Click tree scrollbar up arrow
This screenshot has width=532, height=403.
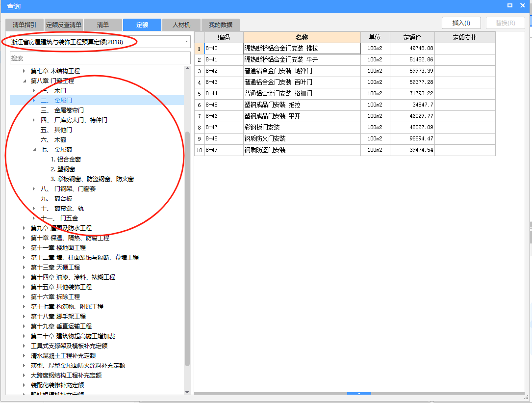(187, 68)
